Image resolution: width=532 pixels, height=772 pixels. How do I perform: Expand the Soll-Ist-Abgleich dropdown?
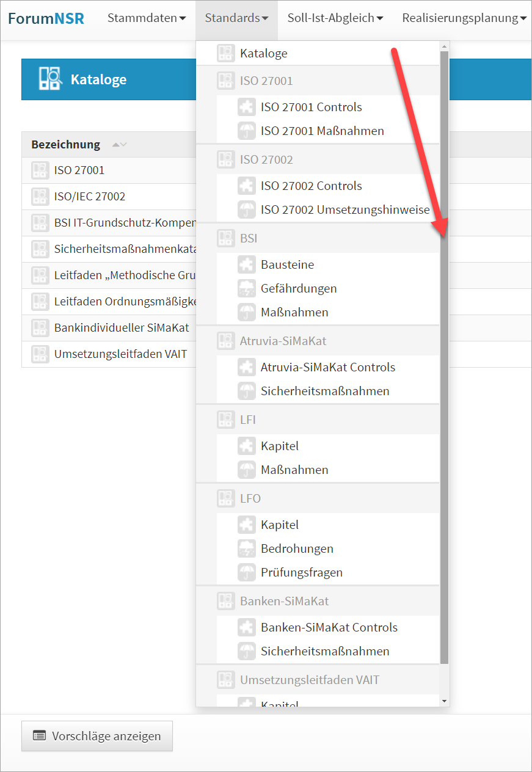(335, 18)
